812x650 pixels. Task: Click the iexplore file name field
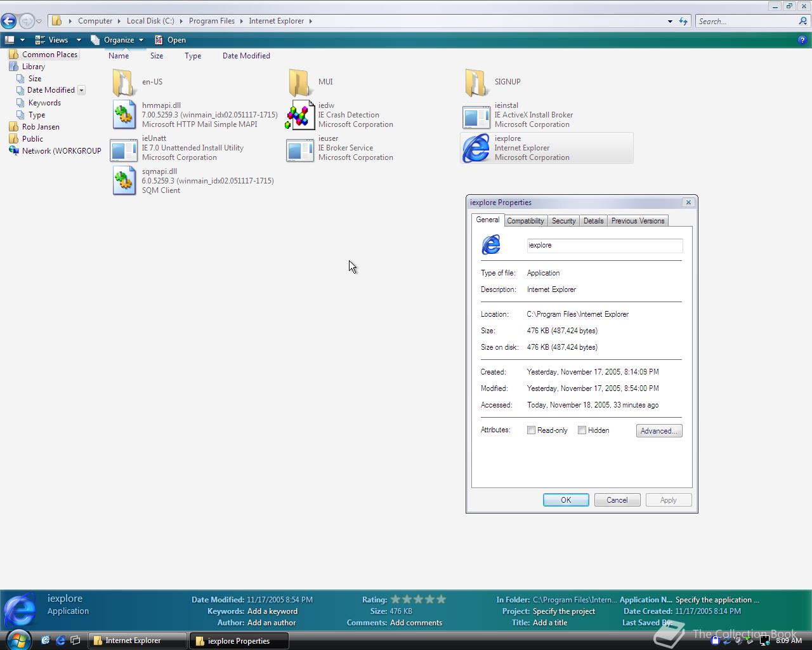(605, 246)
